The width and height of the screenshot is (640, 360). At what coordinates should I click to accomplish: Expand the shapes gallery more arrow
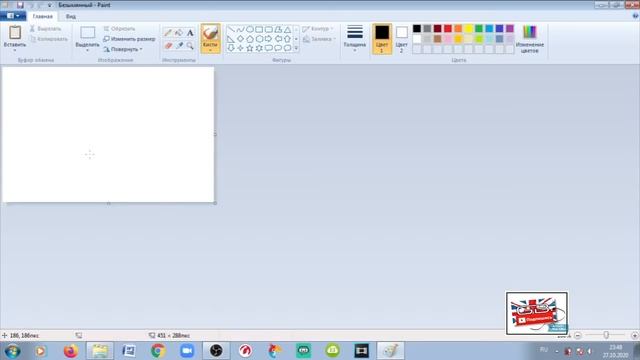click(x=296, y=48)
